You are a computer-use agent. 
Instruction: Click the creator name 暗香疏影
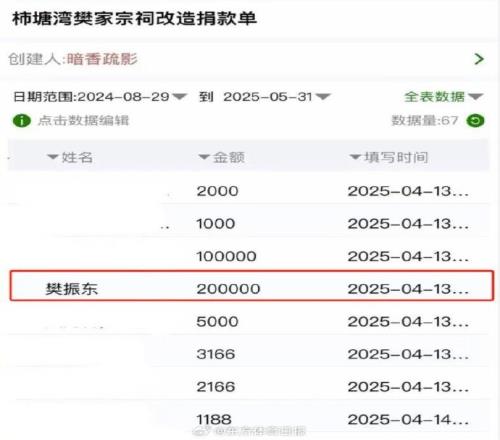coord(102,59)
